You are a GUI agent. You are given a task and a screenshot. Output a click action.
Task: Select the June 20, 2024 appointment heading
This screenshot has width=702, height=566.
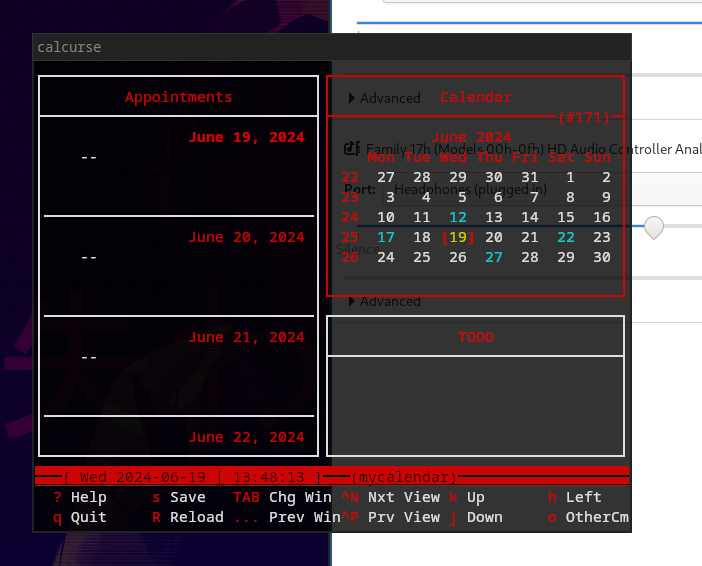pyautogui.click(x=246, y=237)
